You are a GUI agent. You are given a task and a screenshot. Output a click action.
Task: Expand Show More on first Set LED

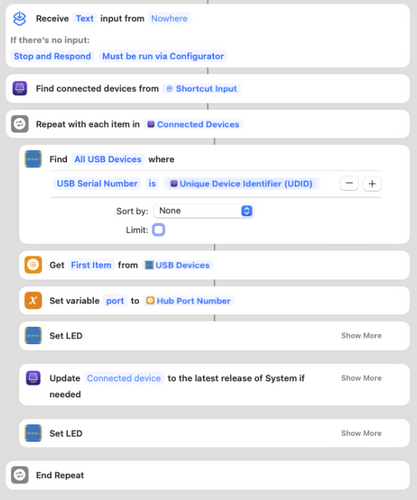pos(361,336)
